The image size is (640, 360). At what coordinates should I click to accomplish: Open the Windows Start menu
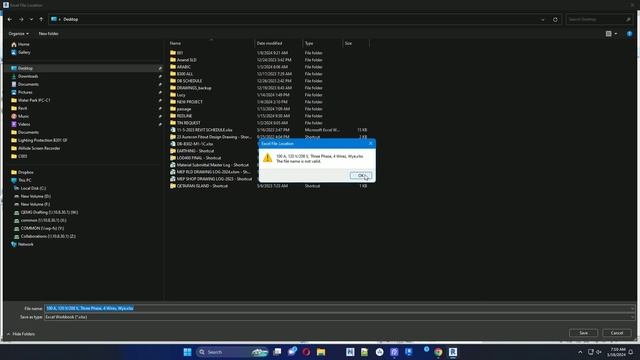coord(187,352)
